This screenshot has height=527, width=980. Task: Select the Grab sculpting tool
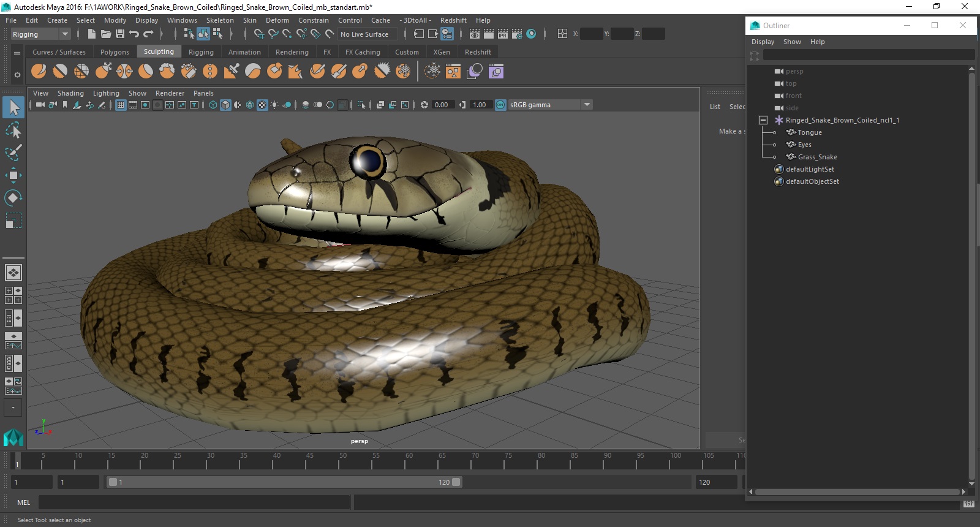point(103,72)
